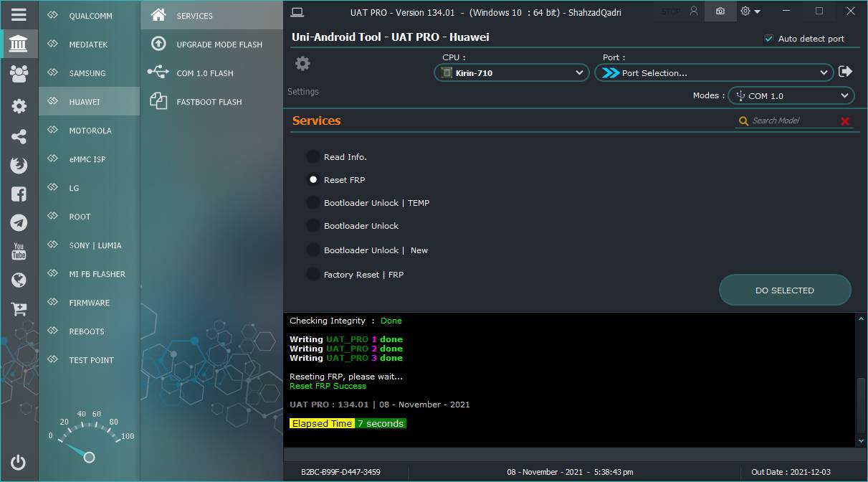
Task: Open the hamburger menu icon
Action: tap(19, 14)
